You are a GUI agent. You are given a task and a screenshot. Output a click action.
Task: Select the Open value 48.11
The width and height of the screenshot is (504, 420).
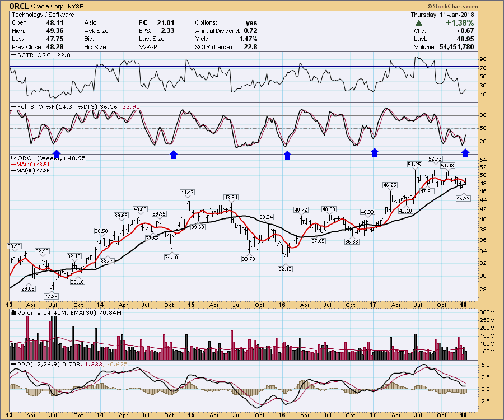click(55, 23)
